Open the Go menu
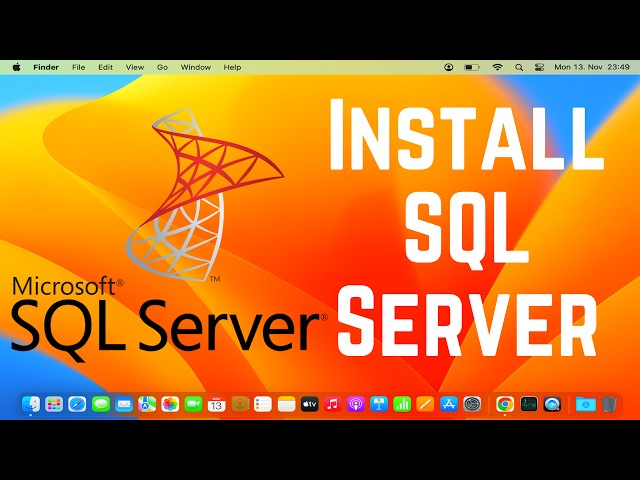 (162, 67)
